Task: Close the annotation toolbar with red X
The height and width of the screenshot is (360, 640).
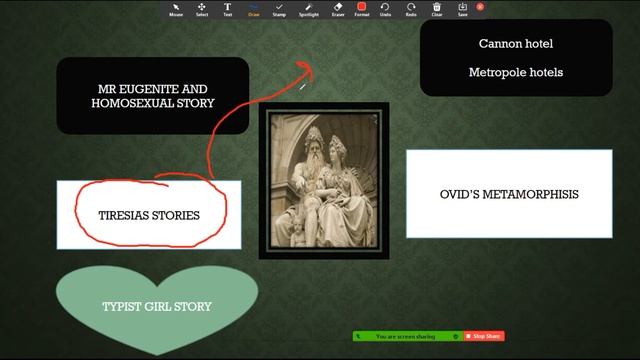Action: point(480,7)
